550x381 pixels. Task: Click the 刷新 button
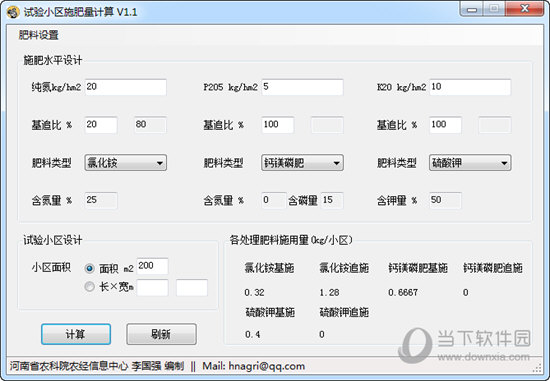[x=161, y=334]
